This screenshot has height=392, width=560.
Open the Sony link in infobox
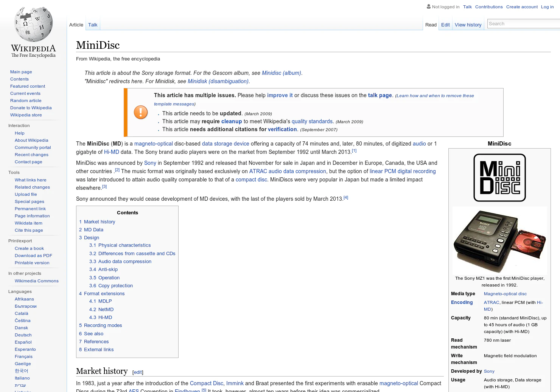pos(489,371)
